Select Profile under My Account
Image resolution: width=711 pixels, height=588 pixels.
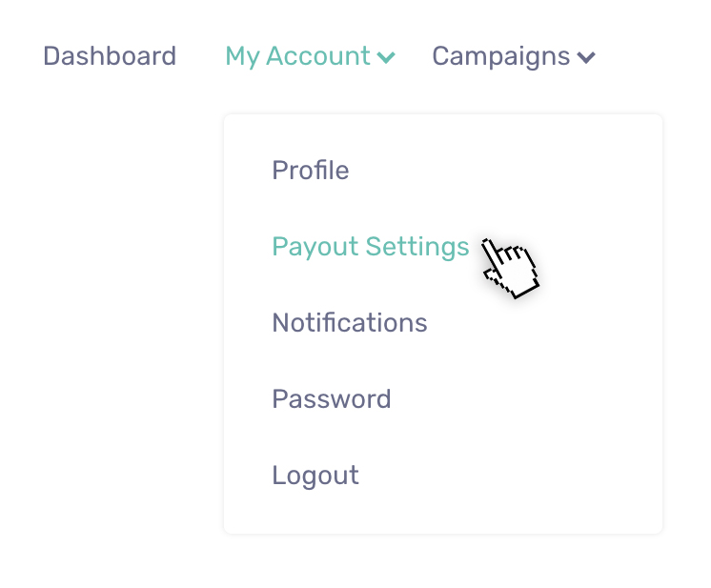311,171
